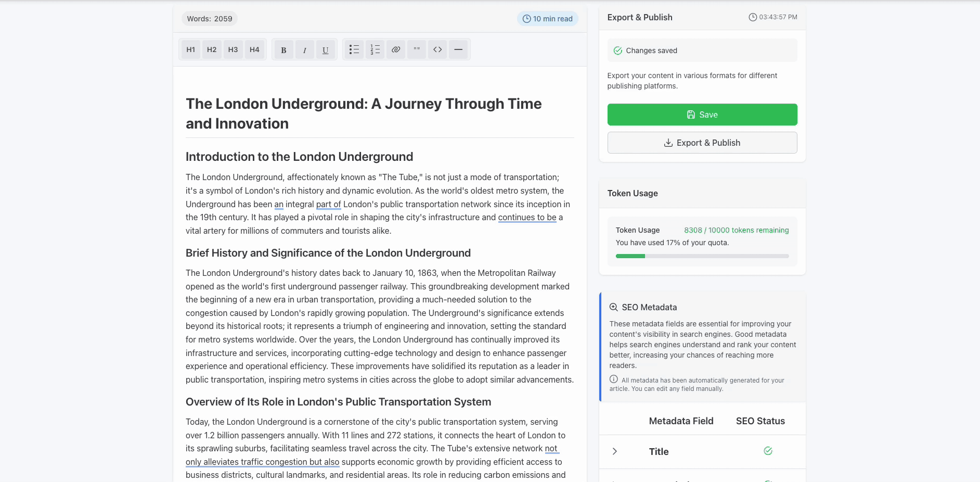
Task: Apply H4 heading style
Action: [x=254, y=49]
